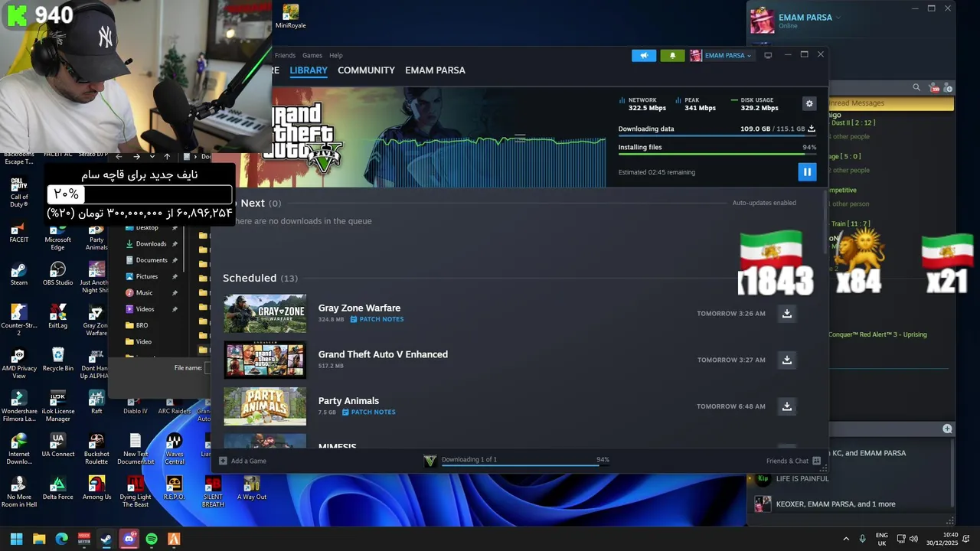The height and width of the screenshot is (551, 980).
Task: Click Downloading 1 of 1 status
Action: click(x=469, y=459)
